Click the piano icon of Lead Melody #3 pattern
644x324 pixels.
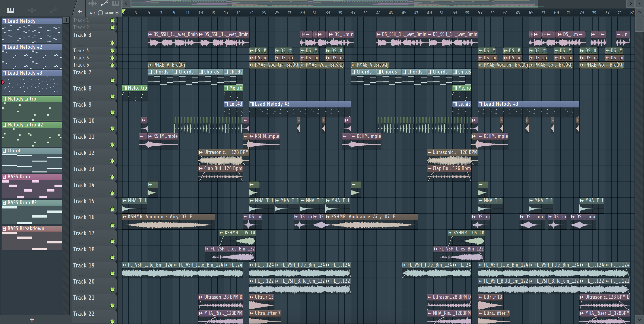(x=4, y=73)
